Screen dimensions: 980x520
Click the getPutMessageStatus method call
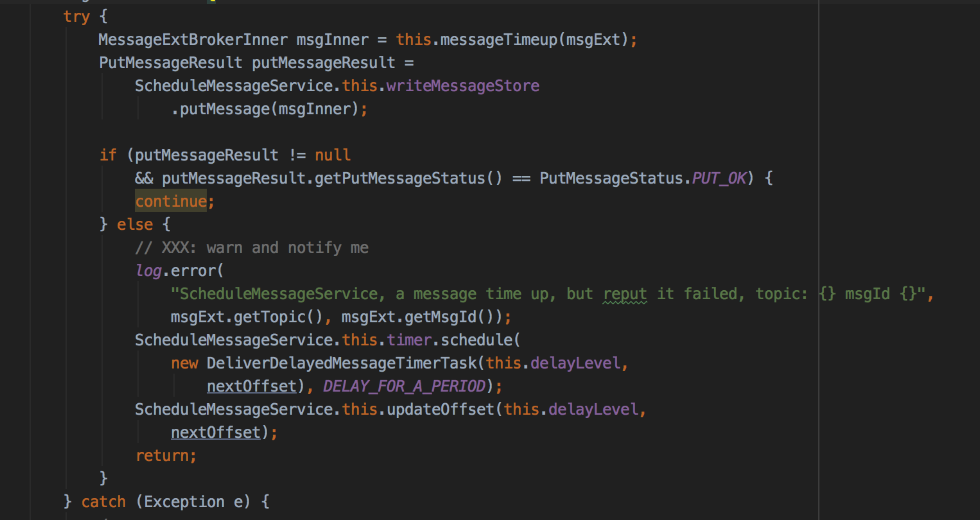pos(399,178)
